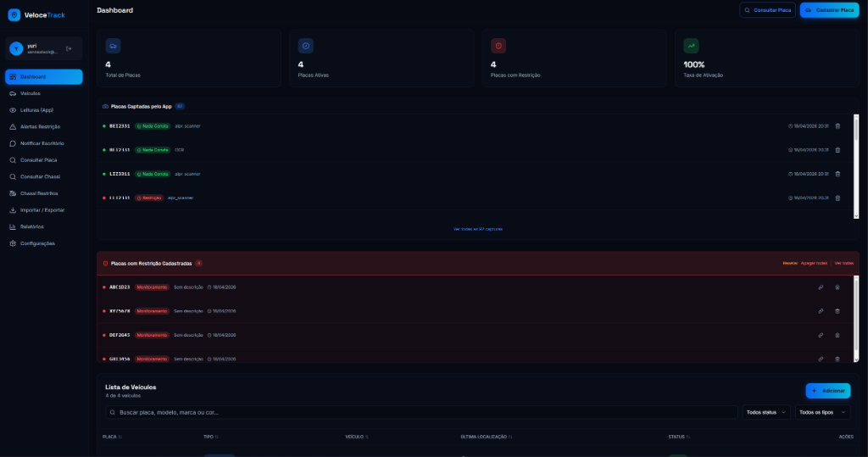
Task: Open Notificar Escritório in the sidebar
Action: click(x=44, y=143)
